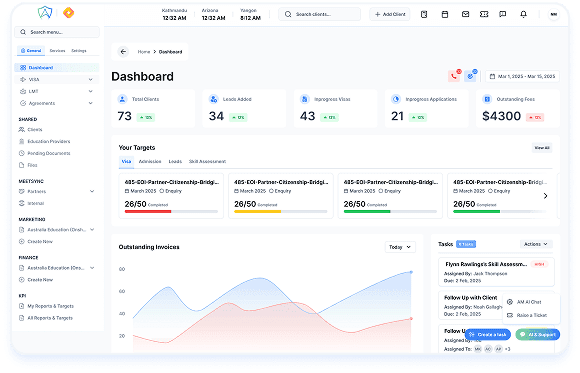Open the Today dropdown on Outstanding Invoices
580x373 pixels.
400,247
